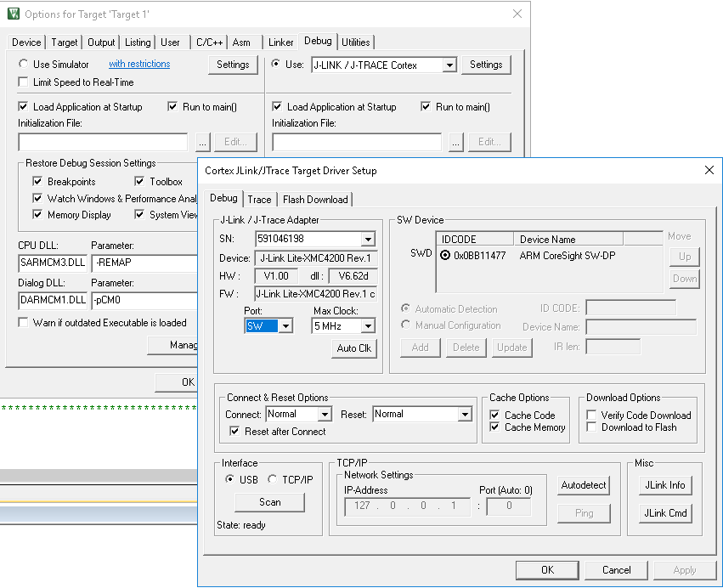
Task: Enable Download to Flash
Action: (591, 427)
